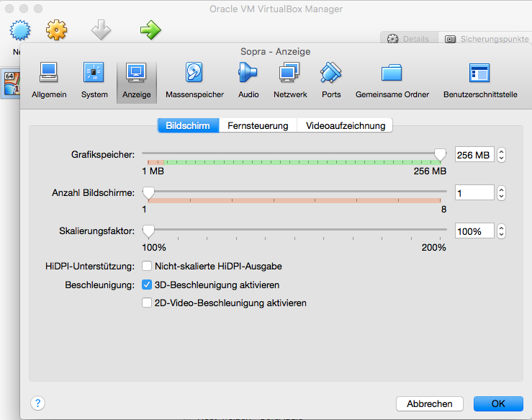Click the Skalierungsfaktor 100% value field
The height and width of the screenshot is (420, 532).
(x=474, y=231)
